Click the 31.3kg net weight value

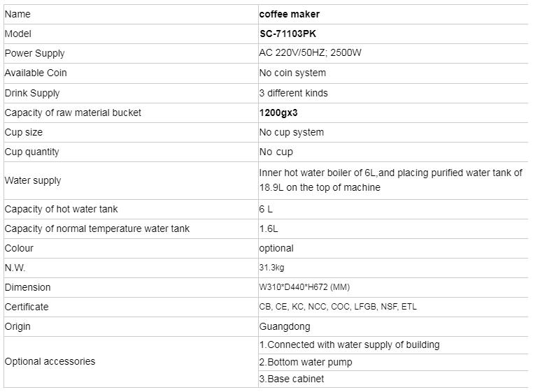[271, 268]
